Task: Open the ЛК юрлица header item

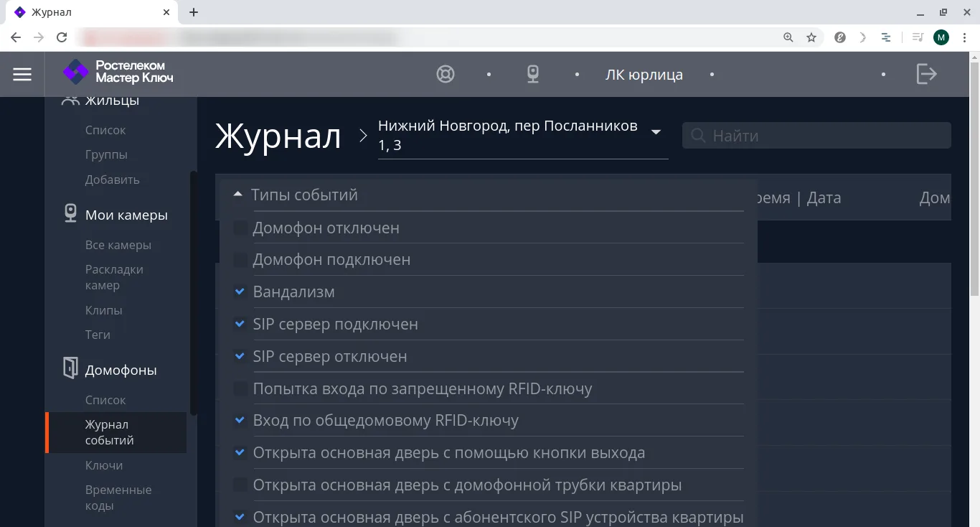Action: point(644,75)
